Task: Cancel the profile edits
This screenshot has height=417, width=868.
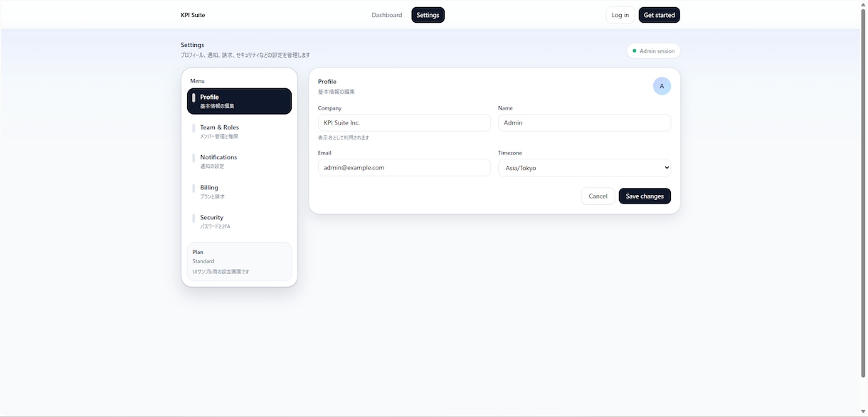Action: point(598,196)
